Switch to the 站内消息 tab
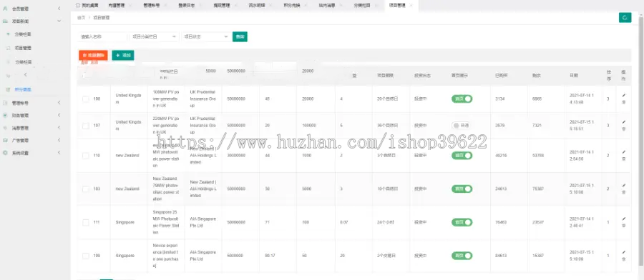The height and width of the screenshot is (280, 644). pos(327,5)
